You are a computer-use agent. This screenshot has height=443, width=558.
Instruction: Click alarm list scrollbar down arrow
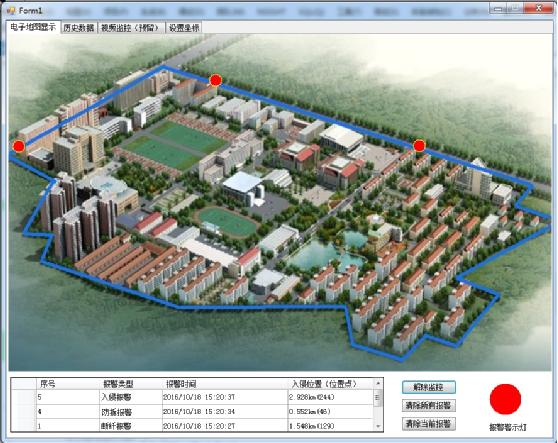(x=378, y=426)
